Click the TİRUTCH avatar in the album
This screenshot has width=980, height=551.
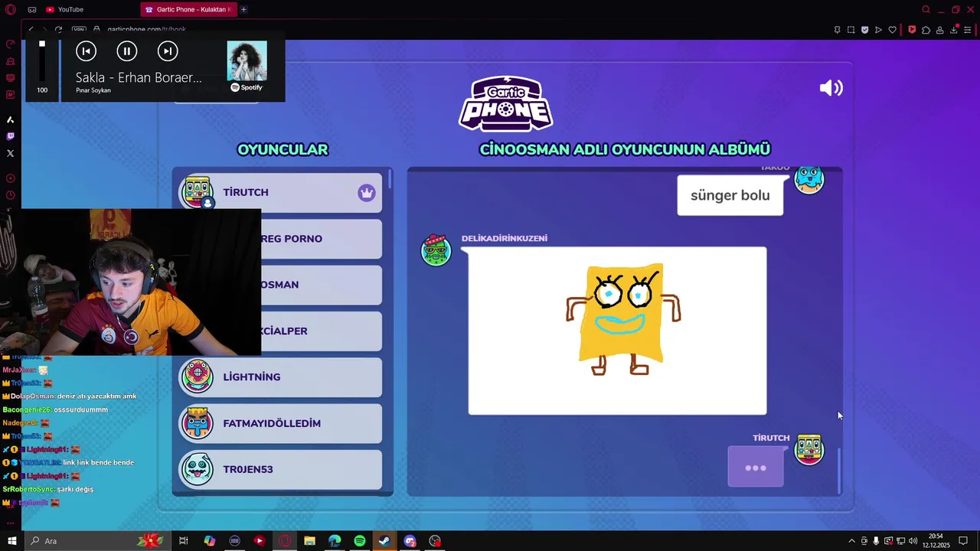tap(809, 449)
